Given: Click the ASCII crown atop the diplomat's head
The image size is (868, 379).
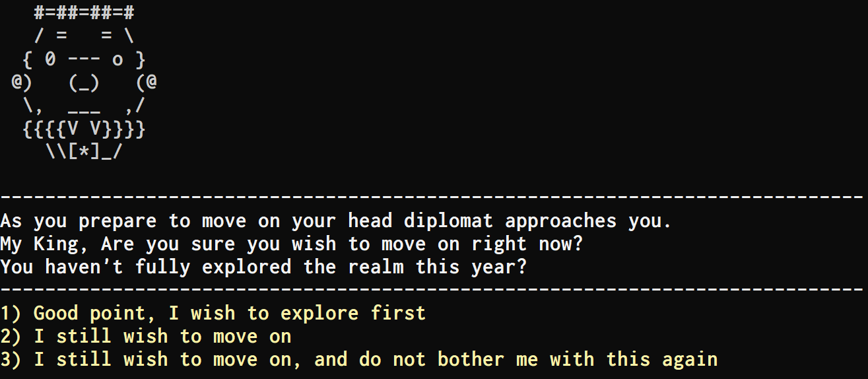Looking at the screenshot, I should (x=84, y=13).
